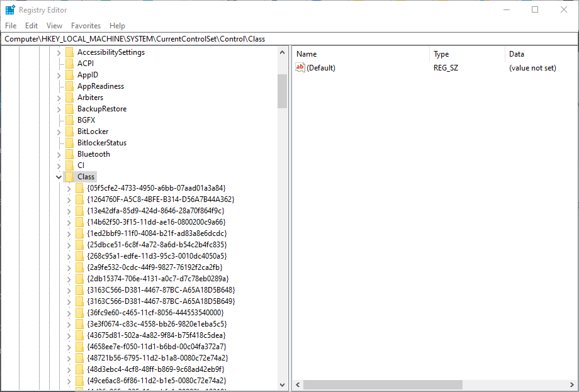Select key {3e3f0674-c83c-4558-bb26-9820e1eba5c5}
Image resolution: width=579 pixels, height=392 pixels.
157,324
